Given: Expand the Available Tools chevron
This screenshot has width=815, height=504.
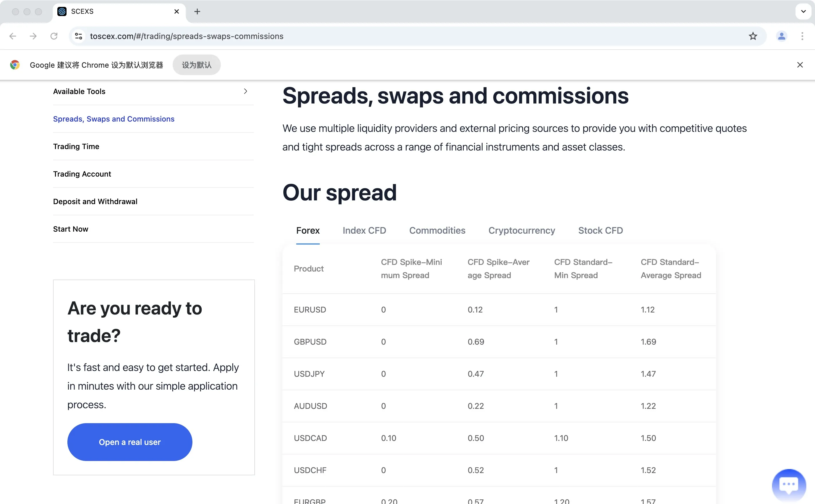Looking at the screenshot, I should (x=246, y=91).
